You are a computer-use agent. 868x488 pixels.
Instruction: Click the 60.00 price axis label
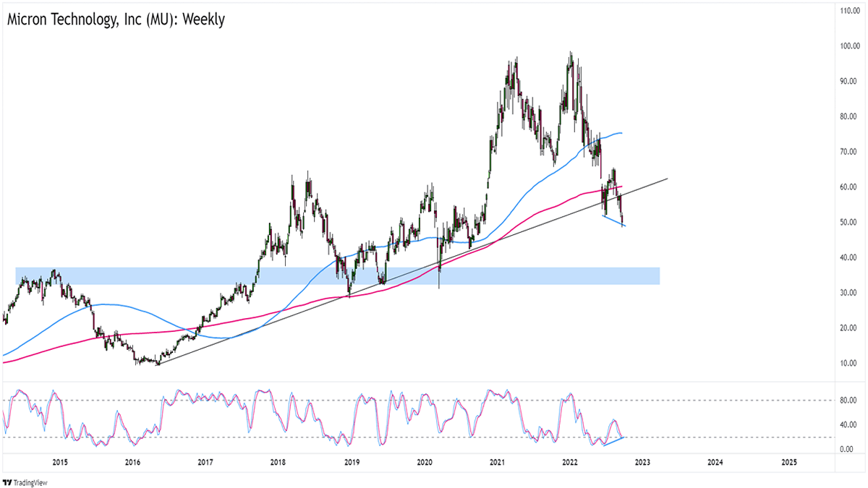tap(848, 187)
